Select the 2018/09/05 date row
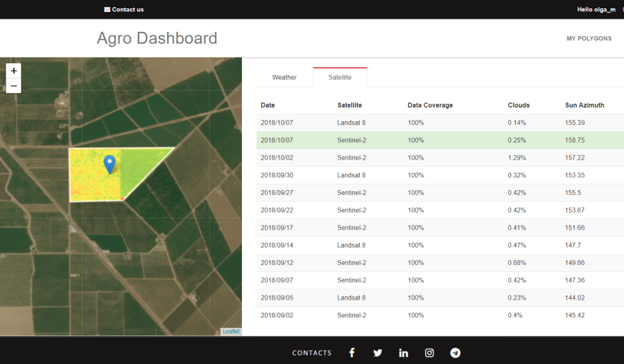 tap(440, 297)
